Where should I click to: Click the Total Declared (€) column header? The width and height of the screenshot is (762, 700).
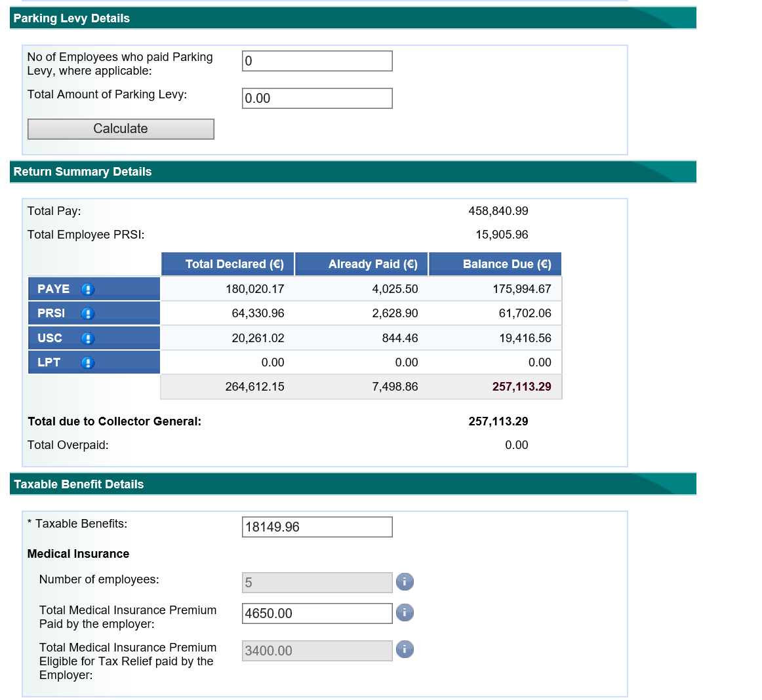[x=228, y=264]
